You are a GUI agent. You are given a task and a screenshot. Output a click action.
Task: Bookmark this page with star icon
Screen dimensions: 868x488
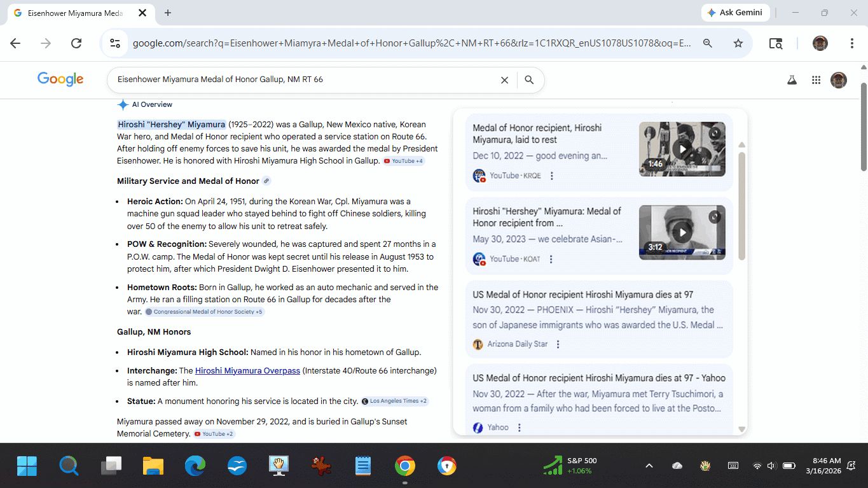[738, 43]
